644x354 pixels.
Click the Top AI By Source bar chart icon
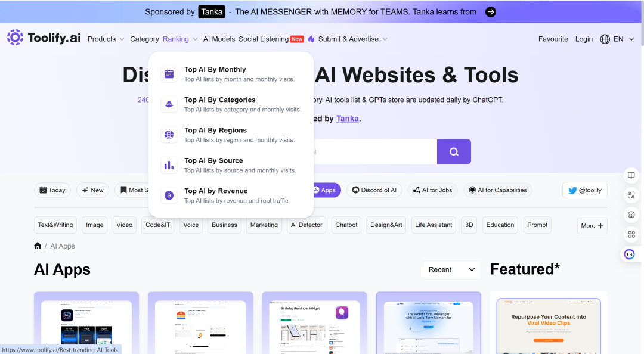click(x=169, y=165)
